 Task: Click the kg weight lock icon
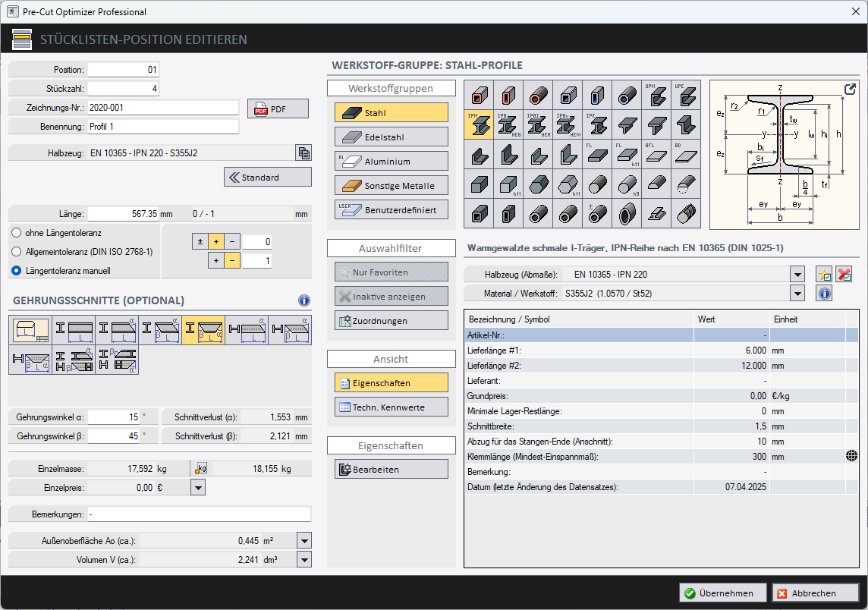[x=201, y=468]
